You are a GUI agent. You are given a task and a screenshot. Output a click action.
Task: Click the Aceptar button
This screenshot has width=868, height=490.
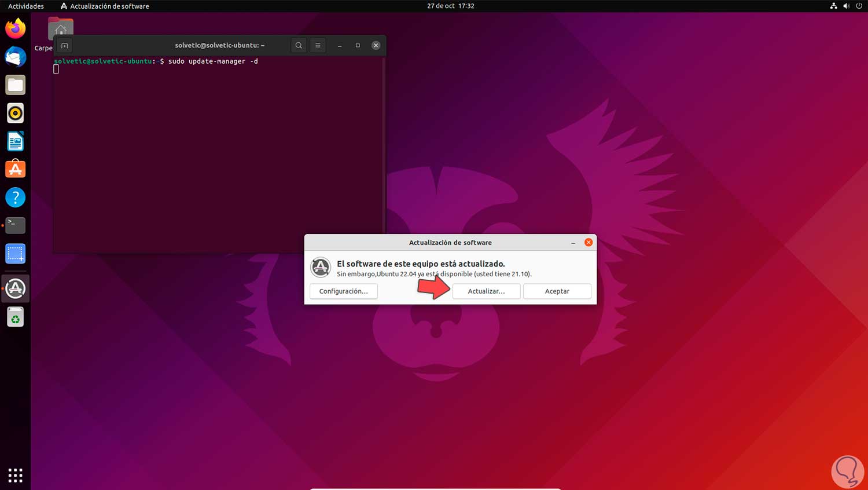click(x=557, y=291)
